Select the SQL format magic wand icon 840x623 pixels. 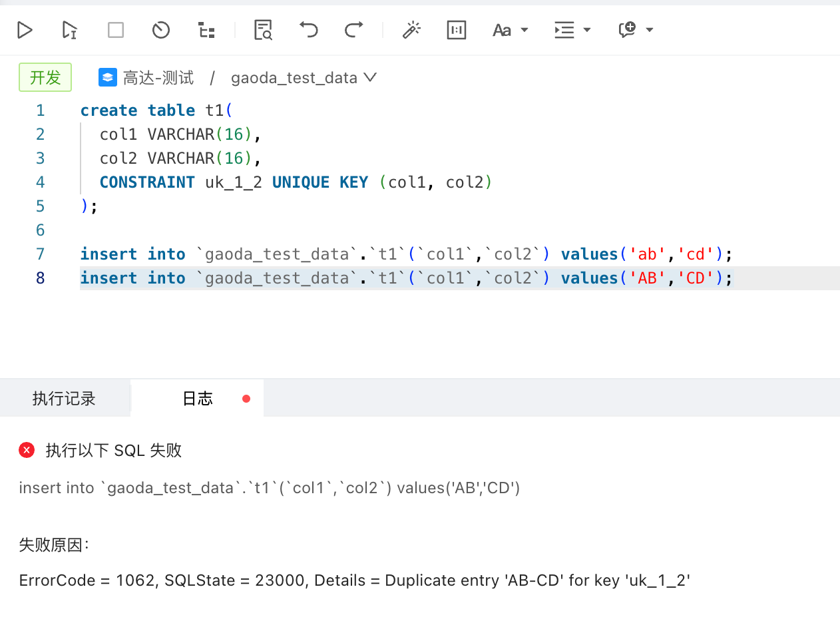coord(412,30)
